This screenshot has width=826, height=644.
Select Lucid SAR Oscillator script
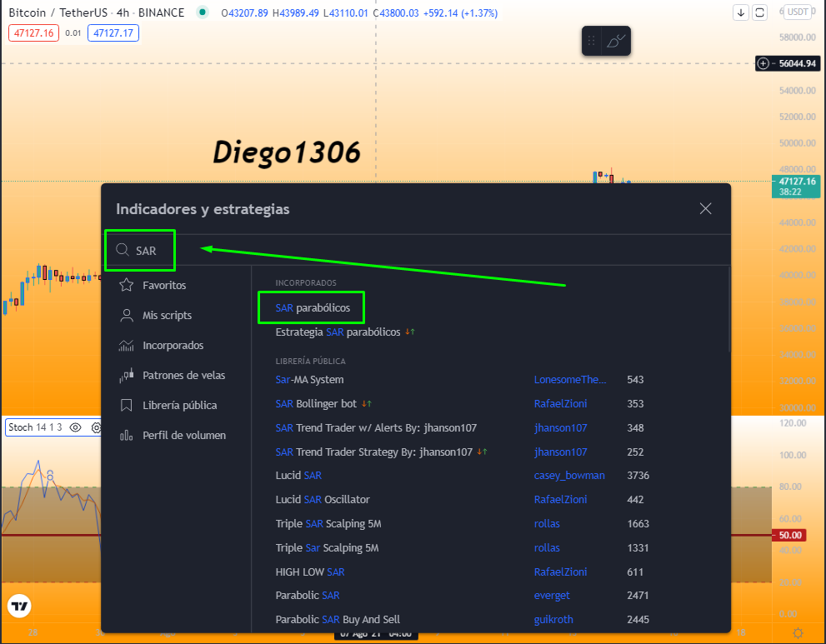pyautogui.click(x=323, y=499)
